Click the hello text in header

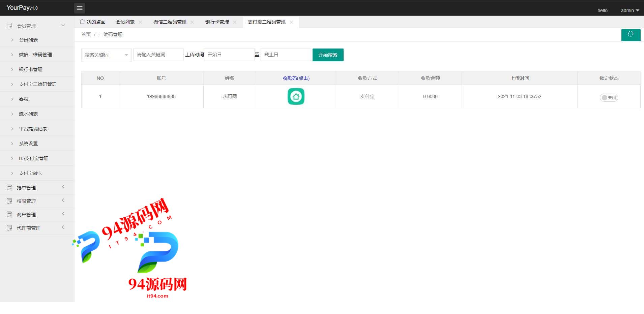pyautogui.click(x=603, y=10)
